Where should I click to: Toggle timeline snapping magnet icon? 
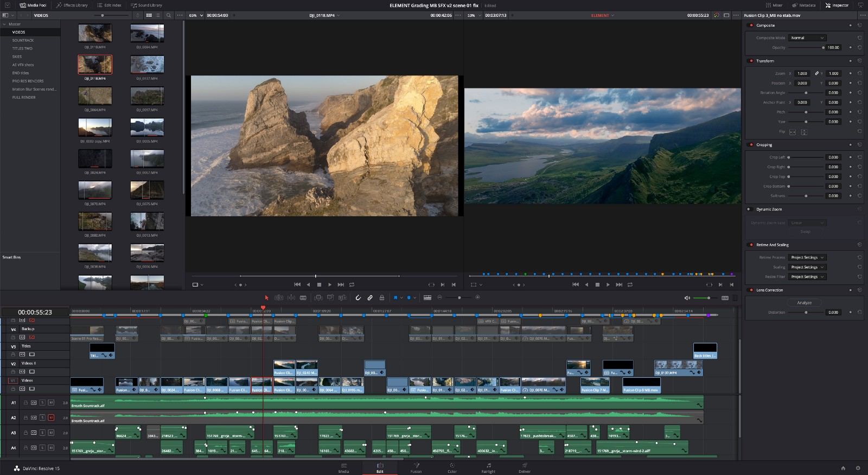click(x=358, y=297)
